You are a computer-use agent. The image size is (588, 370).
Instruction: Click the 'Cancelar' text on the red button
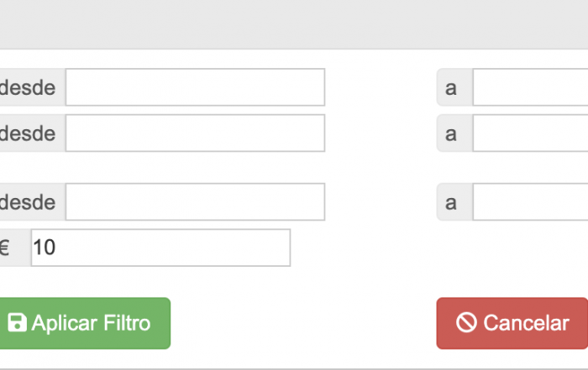pyautogui.click(x=526, y=323)
